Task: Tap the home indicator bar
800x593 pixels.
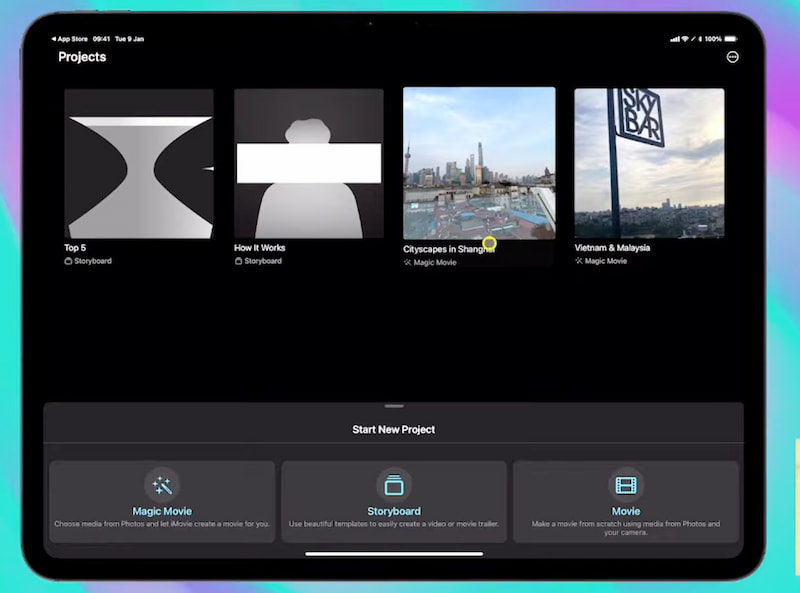Action: pos(394,554)
